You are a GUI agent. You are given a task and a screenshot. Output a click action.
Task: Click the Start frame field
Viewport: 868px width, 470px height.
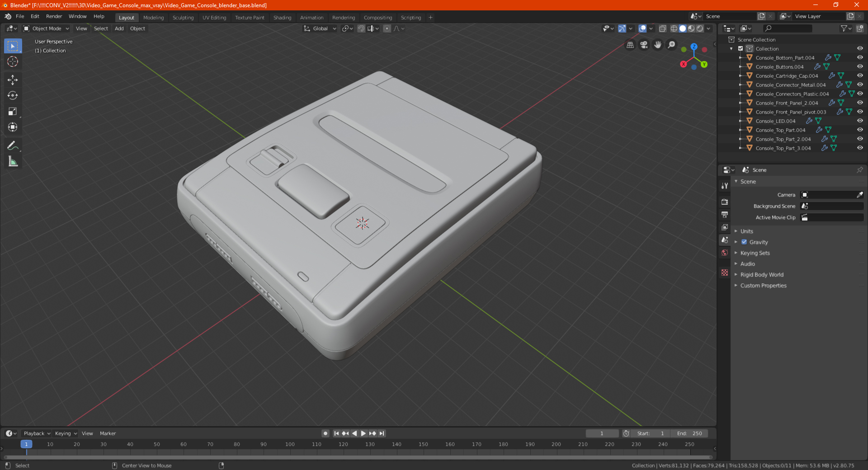pos(651,433)
